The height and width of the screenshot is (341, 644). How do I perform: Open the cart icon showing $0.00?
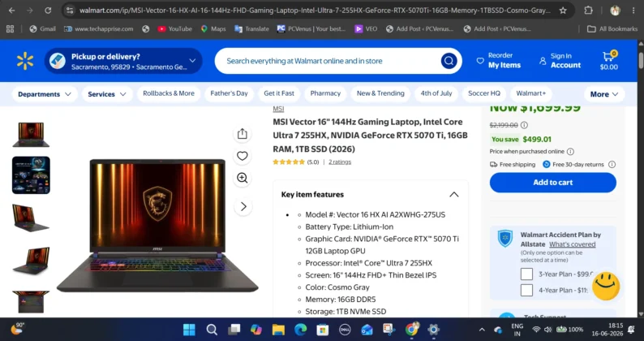(608, 61)
